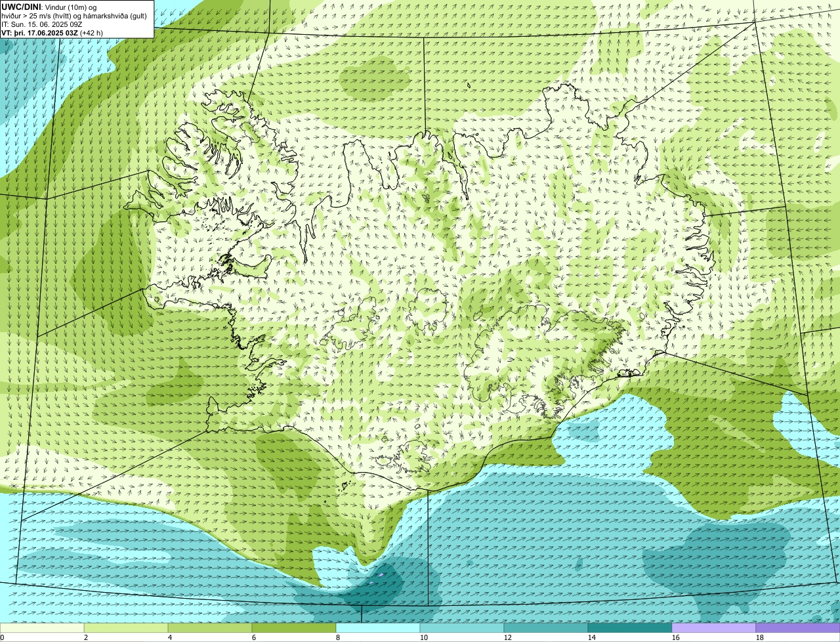Click the legend scale label '14'
The height and width of the screenshot is (642, 840).
coord(592,637)
